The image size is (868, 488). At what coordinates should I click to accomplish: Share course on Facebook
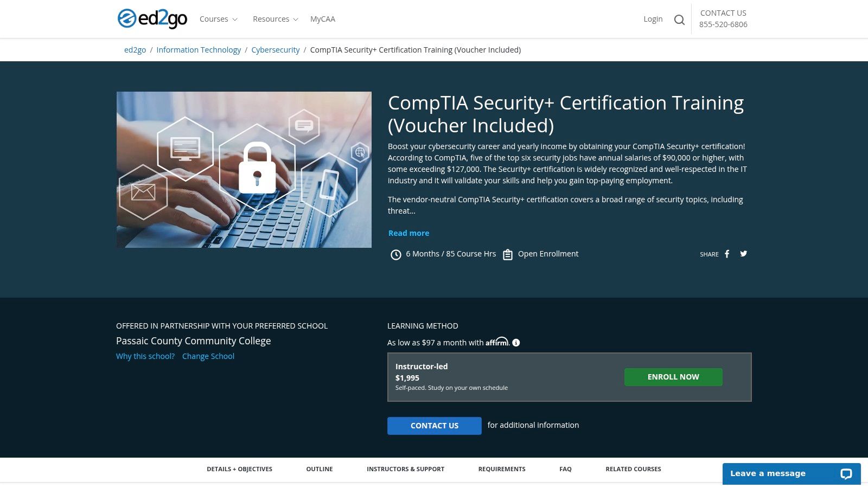[x=727, y=254]
